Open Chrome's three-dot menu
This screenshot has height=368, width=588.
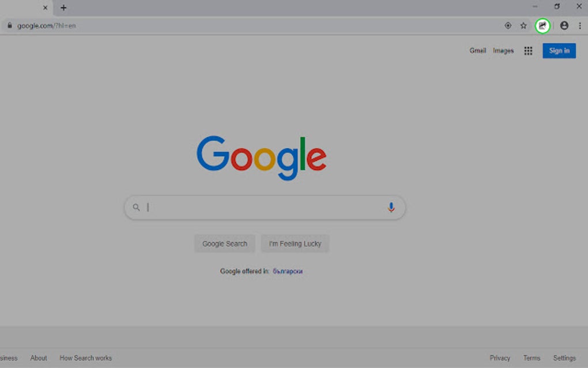click(x=580, y=25)
